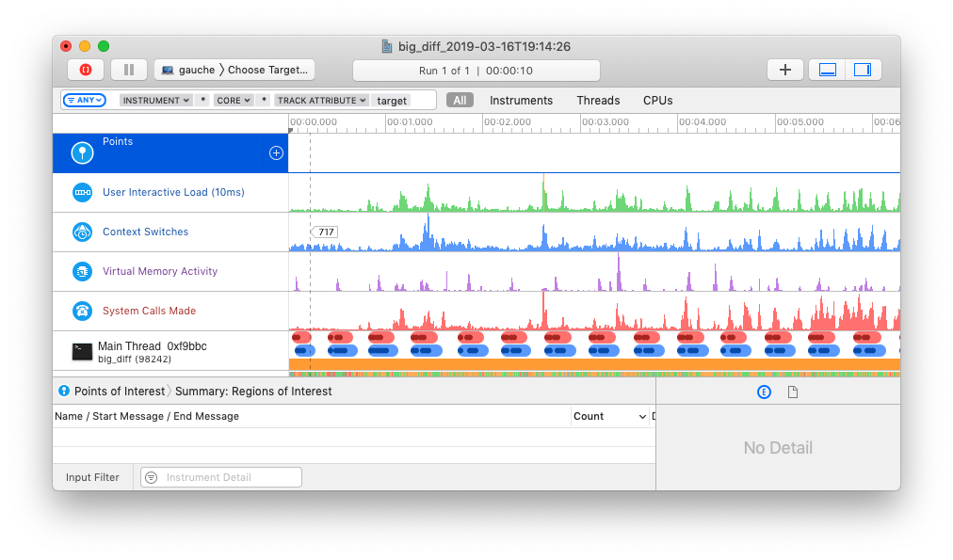Click the filter icon in detail field

point(152,477)
